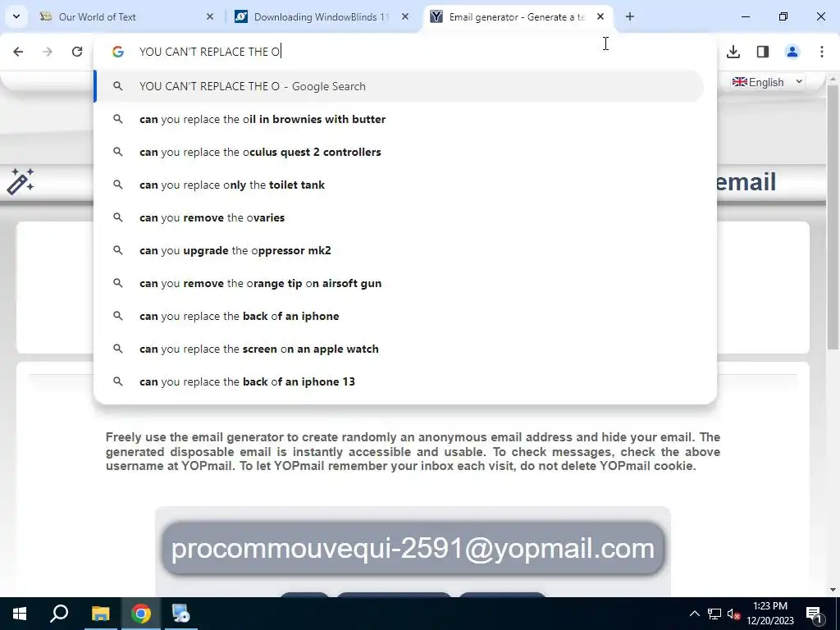
Task: Open a new tab with the plus button
Action: tap(629, 16)
